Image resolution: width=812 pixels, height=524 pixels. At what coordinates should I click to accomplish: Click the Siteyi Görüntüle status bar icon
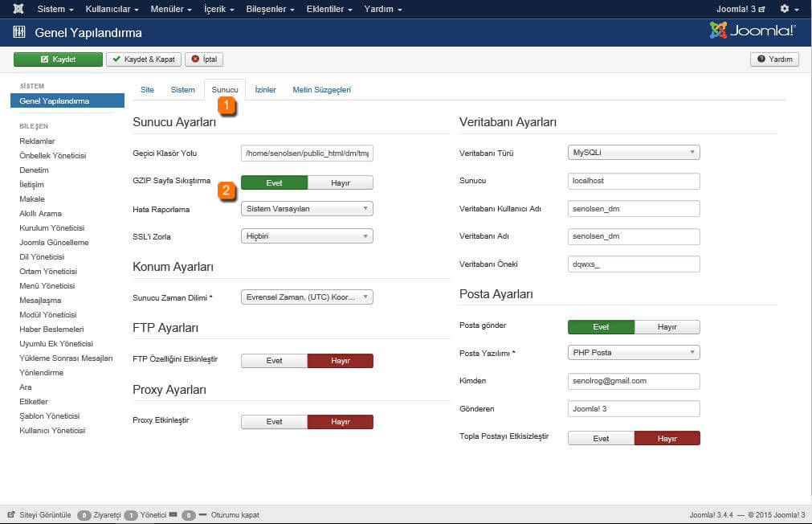pyautogui.click(x=11, y=514)
